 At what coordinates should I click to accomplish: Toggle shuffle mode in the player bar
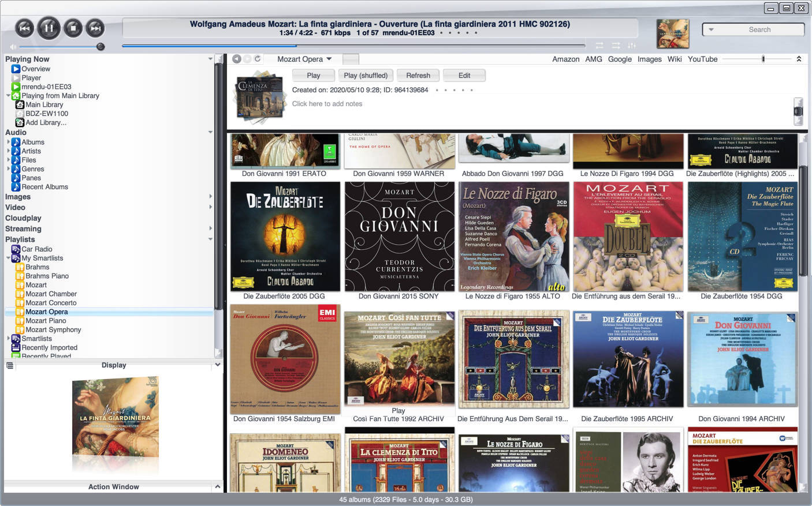616,46
